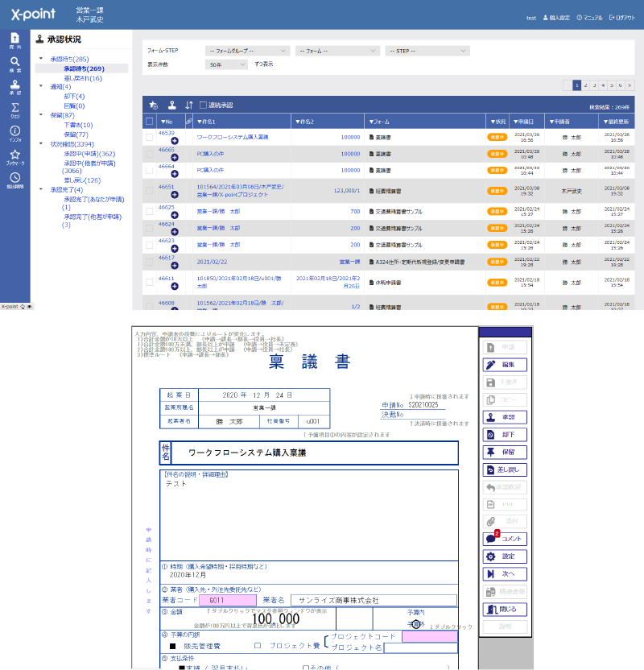Open the 50件 display count dropdown

[226, 64]
